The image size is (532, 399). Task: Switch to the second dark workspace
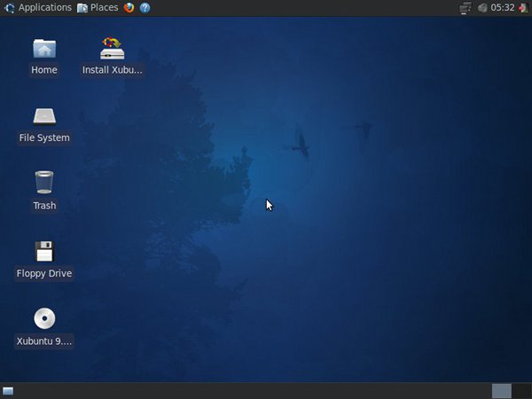click(522, 391)
